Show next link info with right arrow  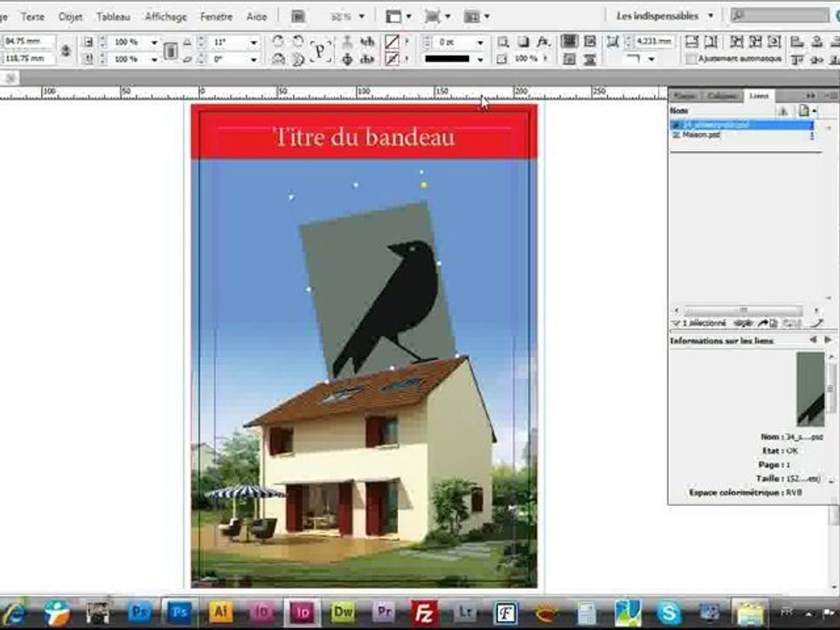pyautogui.click(x=828, y=340)
